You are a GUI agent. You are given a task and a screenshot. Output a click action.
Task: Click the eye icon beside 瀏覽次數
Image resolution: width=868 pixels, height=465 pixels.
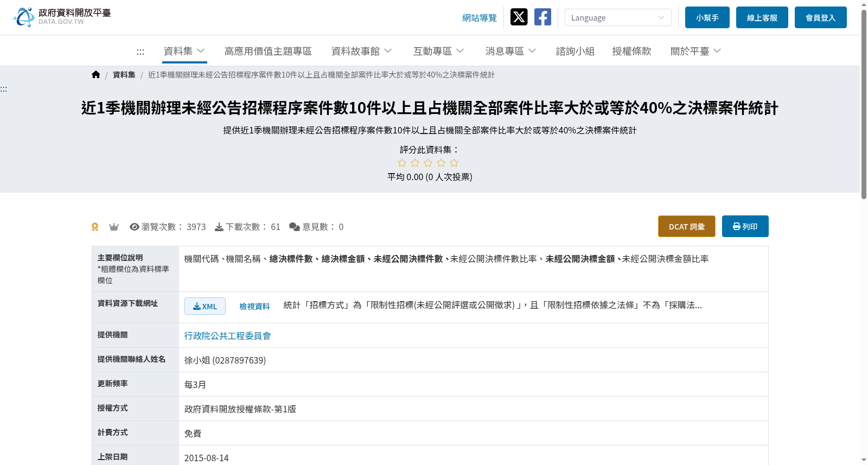[x=135, y=227]
